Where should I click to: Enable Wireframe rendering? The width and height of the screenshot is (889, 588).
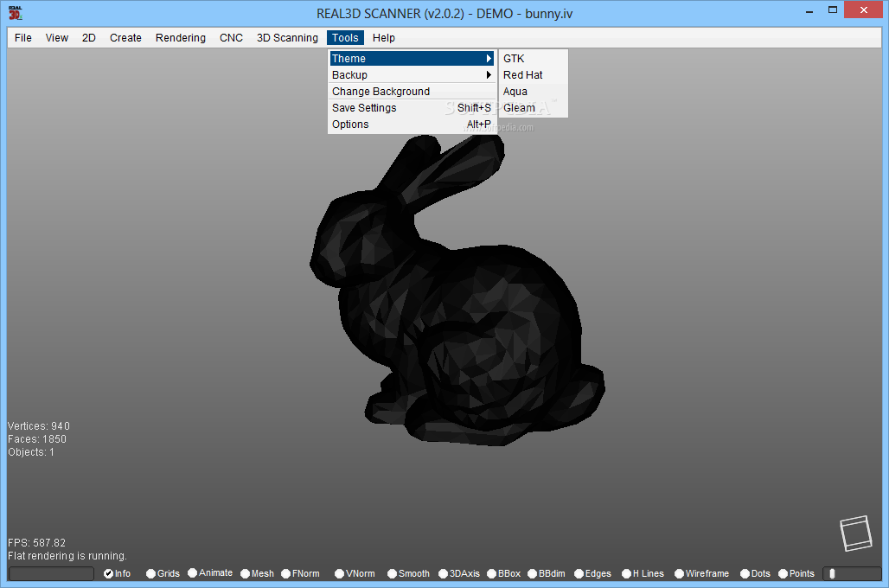[702, 573]
